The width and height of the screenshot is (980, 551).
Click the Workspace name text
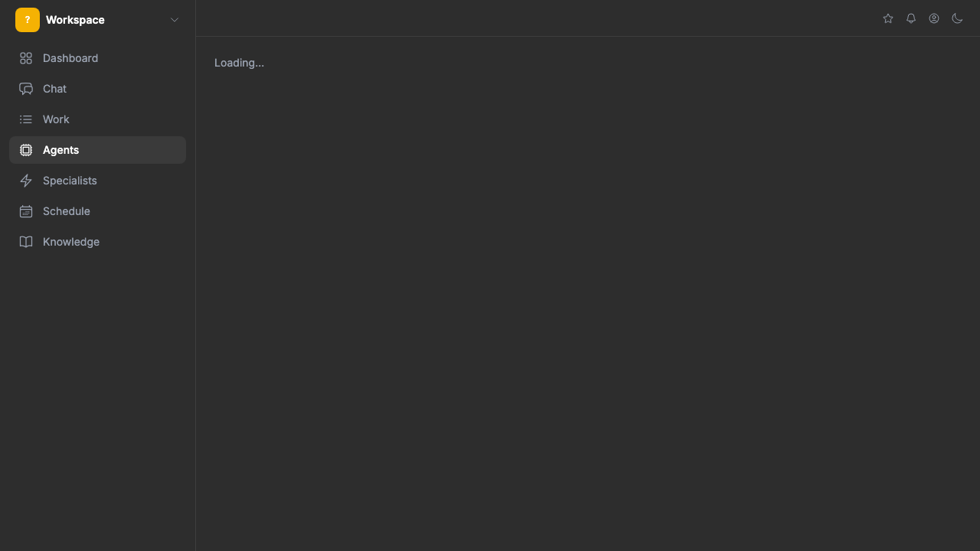tap(75, 20)
